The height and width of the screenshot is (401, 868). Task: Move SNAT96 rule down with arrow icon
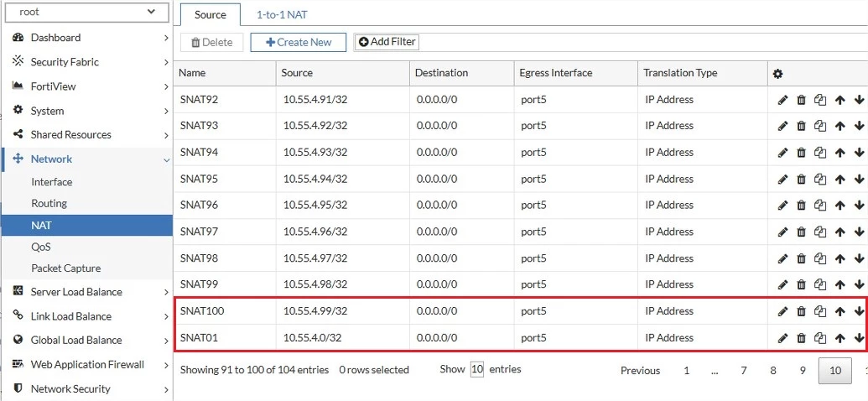tap(859, 205)
